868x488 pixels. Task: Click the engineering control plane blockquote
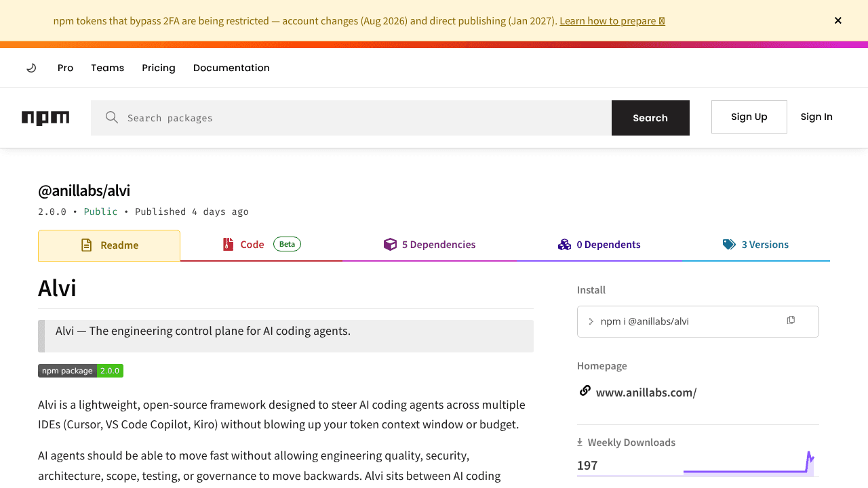(285, 336)
